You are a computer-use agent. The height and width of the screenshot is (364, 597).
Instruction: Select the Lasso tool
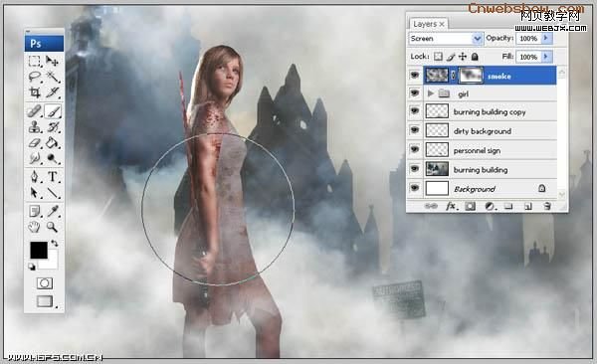coord(35,77)
